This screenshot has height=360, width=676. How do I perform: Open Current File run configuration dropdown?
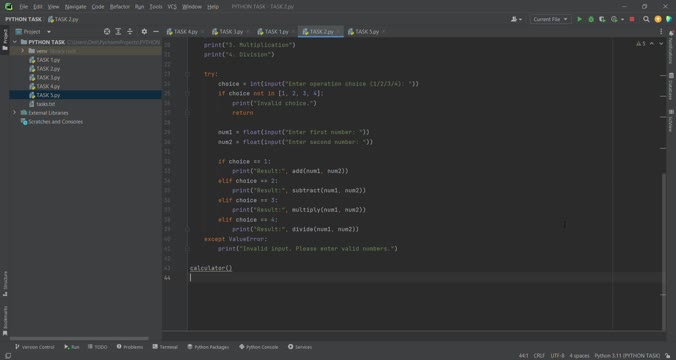550,19
